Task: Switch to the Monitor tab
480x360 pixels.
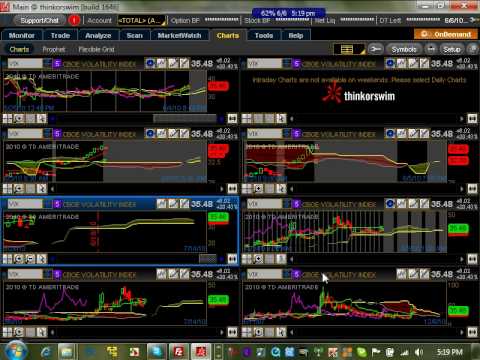Action: 22,35
